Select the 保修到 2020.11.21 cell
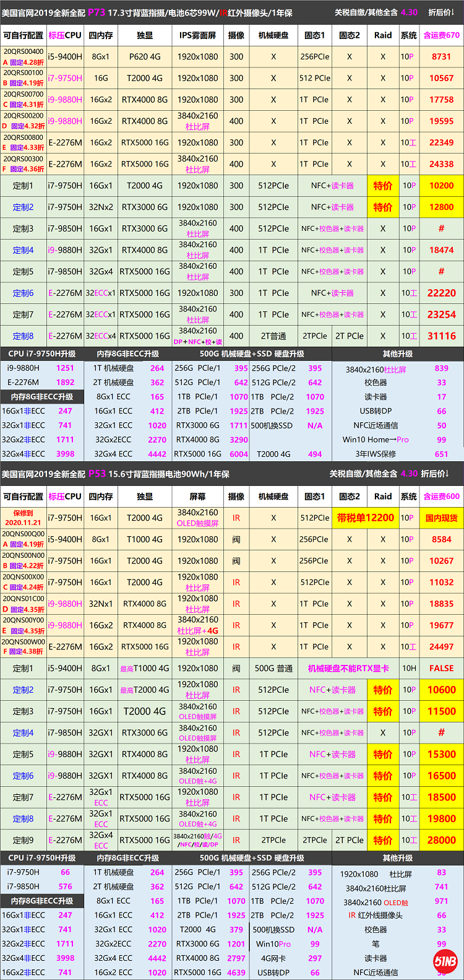 coord(23,518)
